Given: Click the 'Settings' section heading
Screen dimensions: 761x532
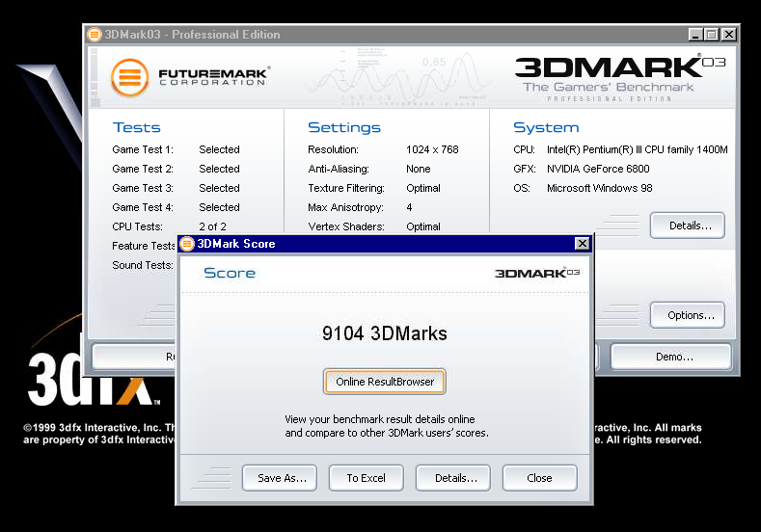Looking at the screenshot, I should coord(344,127).
